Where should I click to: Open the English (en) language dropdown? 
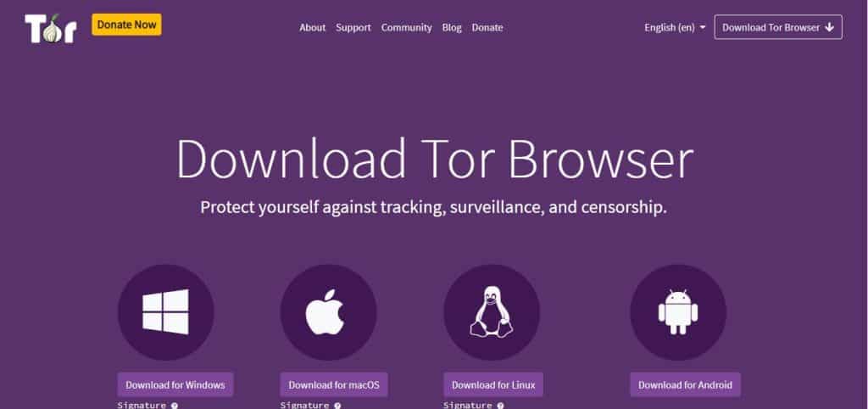[x=675, y=27]
